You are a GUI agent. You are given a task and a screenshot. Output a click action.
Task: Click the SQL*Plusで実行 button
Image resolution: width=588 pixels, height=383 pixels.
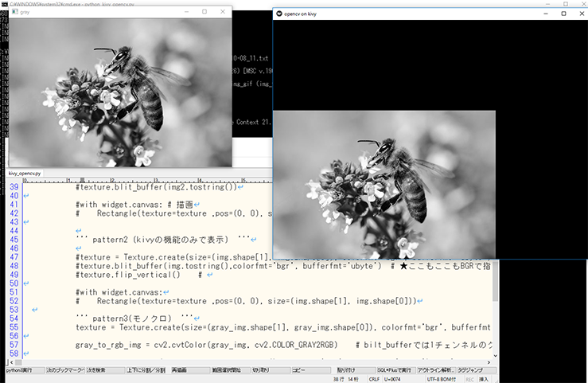pos(396,370)
